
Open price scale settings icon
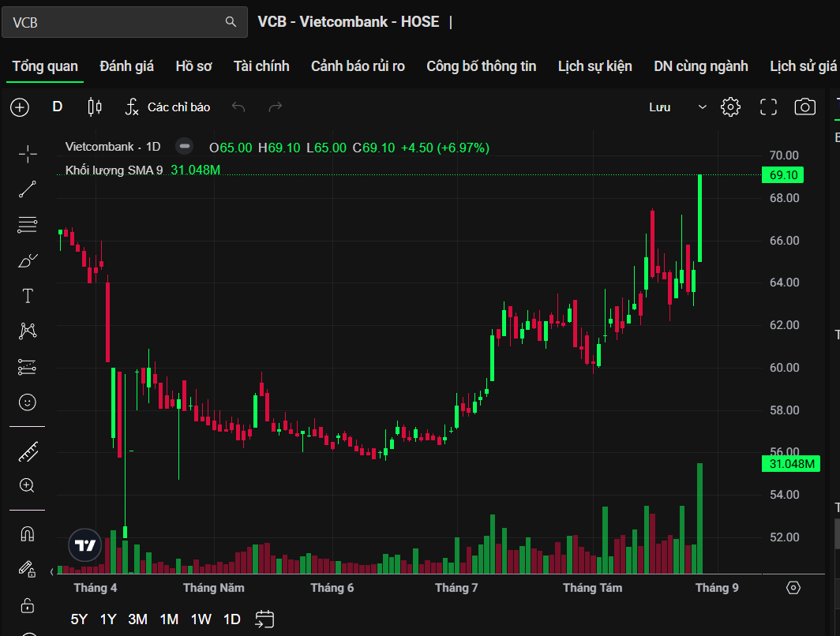(793, 588)
